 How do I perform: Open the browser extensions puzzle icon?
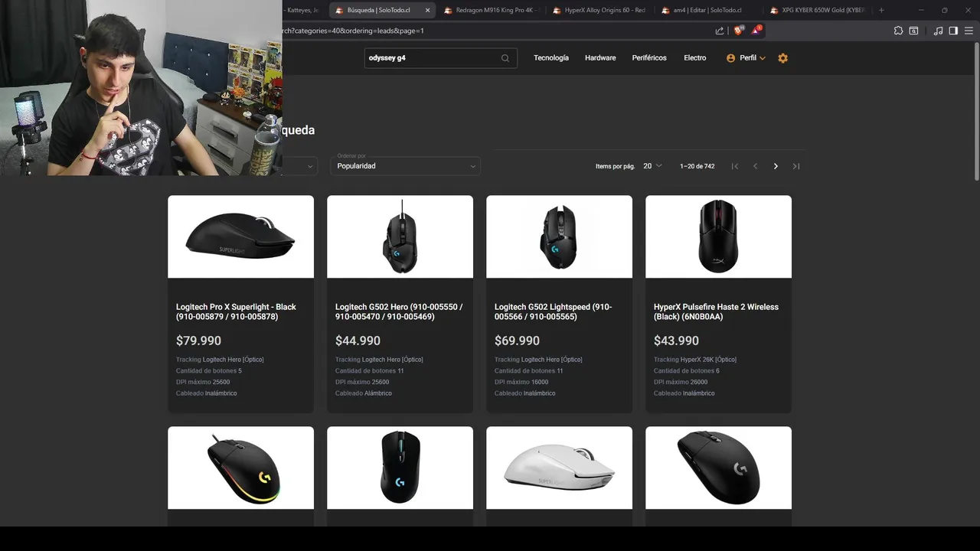(x=898, y=31)
